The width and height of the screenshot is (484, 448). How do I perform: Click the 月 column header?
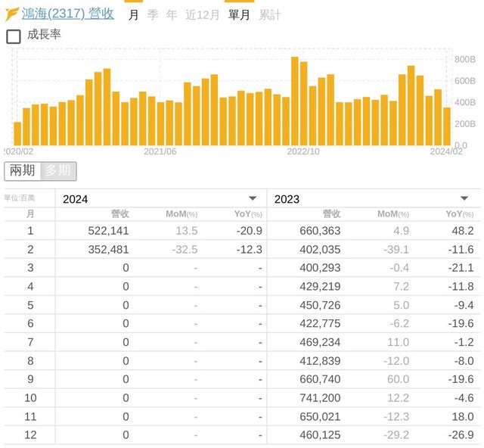coord(30,214)
